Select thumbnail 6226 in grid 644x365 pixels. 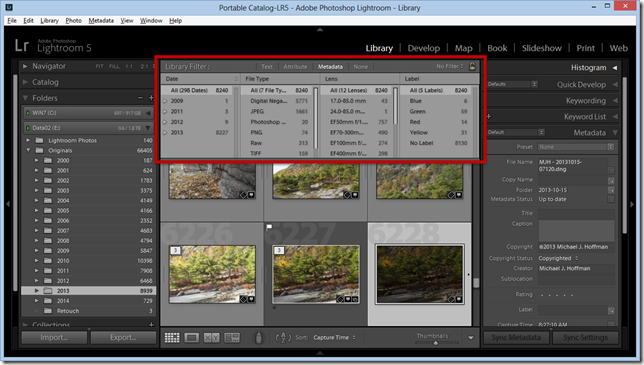tap(212, 275)
